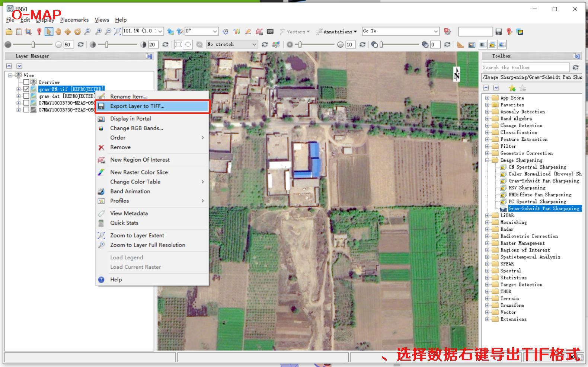Screen dimensions: 588x367
Task: Click the brightness slider handle
Action: (33, 45)
